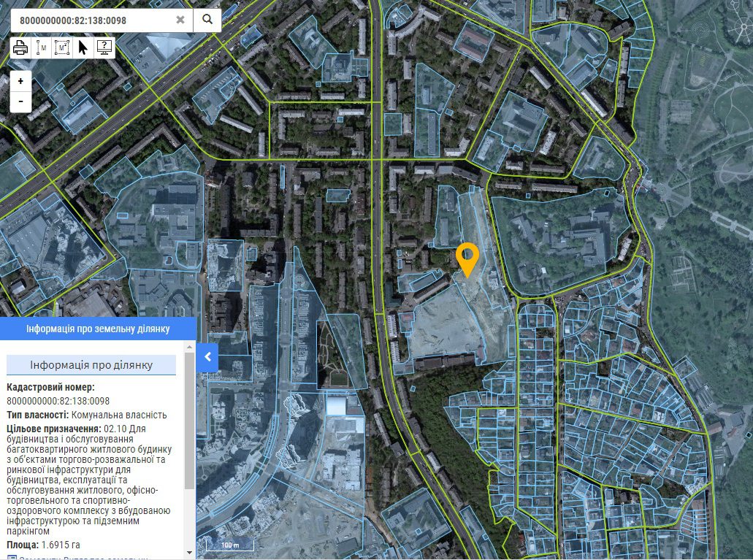The image size is (753, 560).
Task: Clear the cadastral number search field
Action: click(180, 20)
